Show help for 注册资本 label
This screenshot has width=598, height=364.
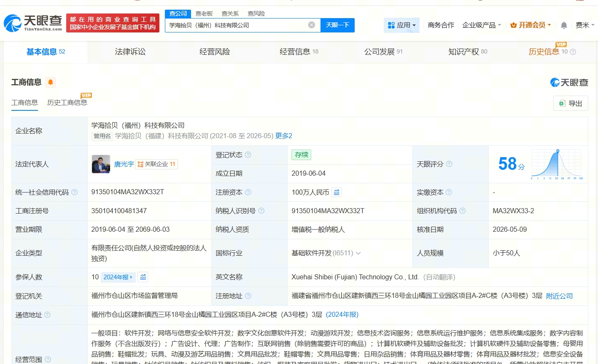pyautogui.click(x=248, y=192)
